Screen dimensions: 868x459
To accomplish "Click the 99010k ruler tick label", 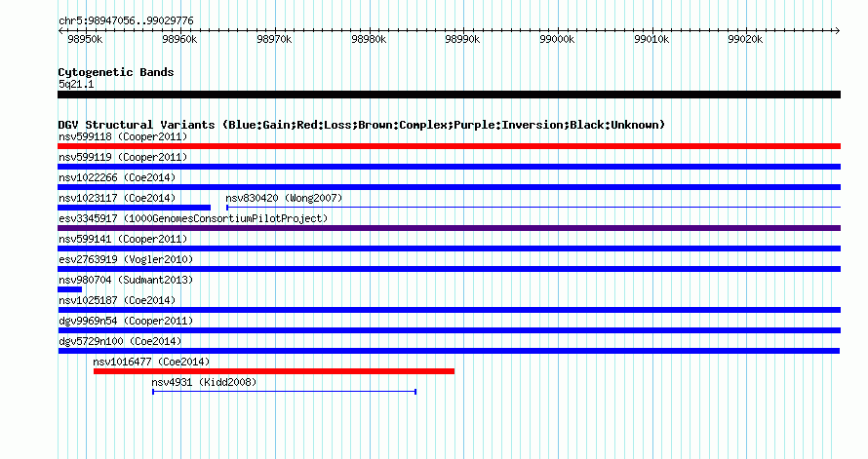I will tap(651, 39).
